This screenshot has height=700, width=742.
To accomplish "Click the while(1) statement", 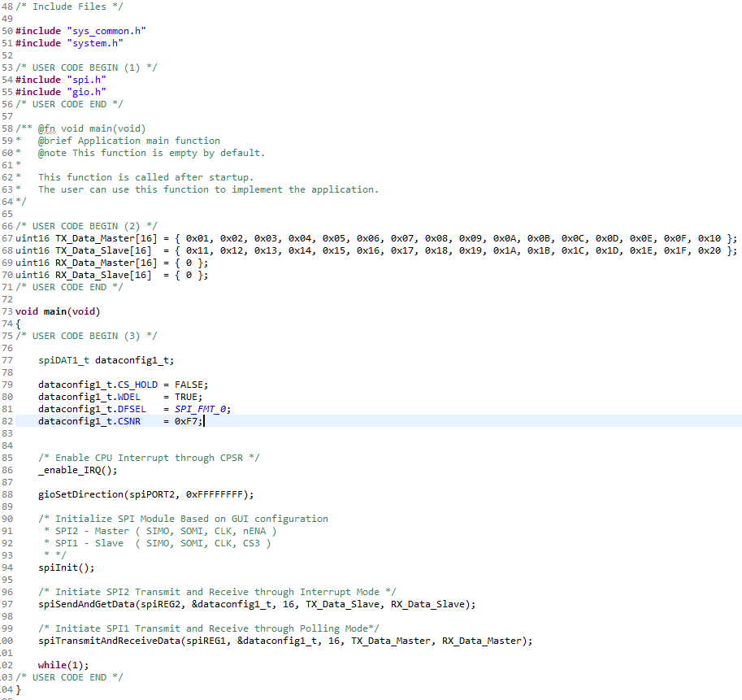I will tap(63, 665).
